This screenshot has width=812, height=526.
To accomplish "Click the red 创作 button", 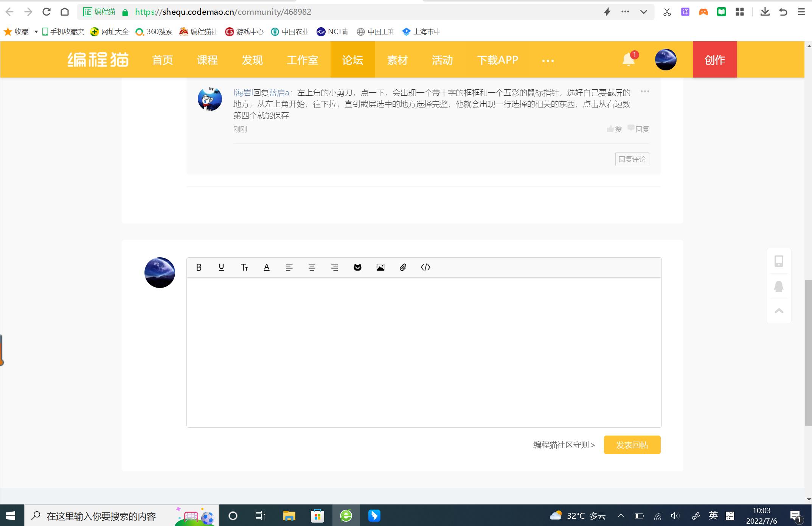I will click(x=715, y=59).
